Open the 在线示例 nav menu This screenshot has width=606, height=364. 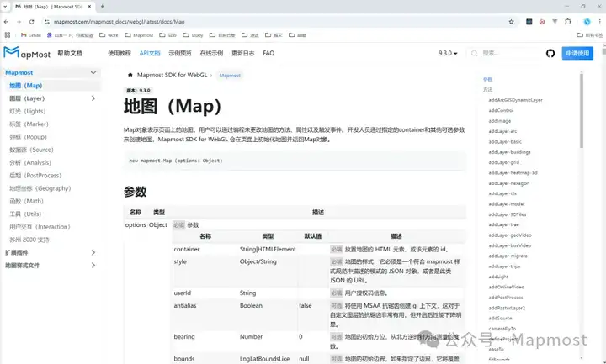211,53
